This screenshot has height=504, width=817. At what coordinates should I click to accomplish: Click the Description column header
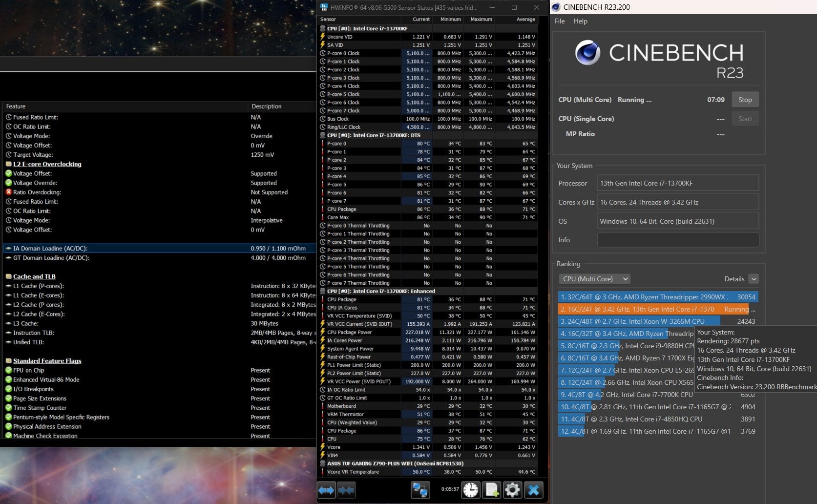267,106
